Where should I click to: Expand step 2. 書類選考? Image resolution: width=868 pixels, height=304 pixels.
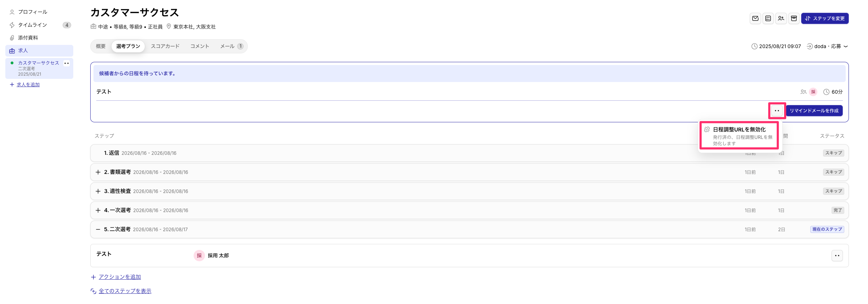98,172
